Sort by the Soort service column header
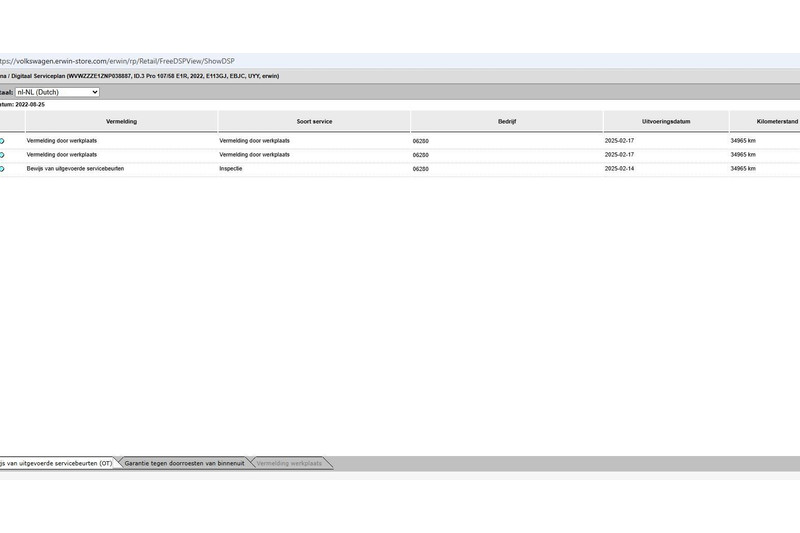Image resolution: width=800 pixels, height=533 pixels. click(314, 121)
